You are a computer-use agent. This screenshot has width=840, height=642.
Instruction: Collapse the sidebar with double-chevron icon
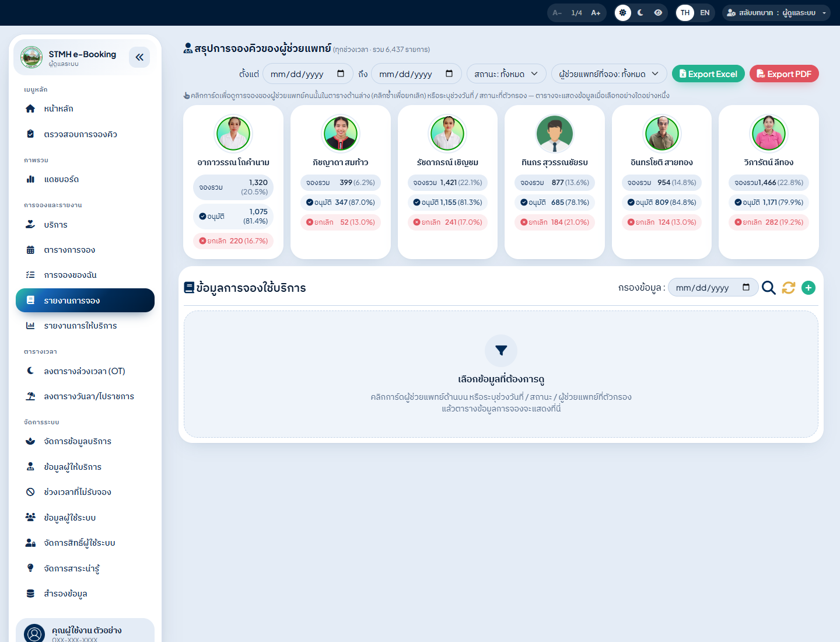[139, 57]
